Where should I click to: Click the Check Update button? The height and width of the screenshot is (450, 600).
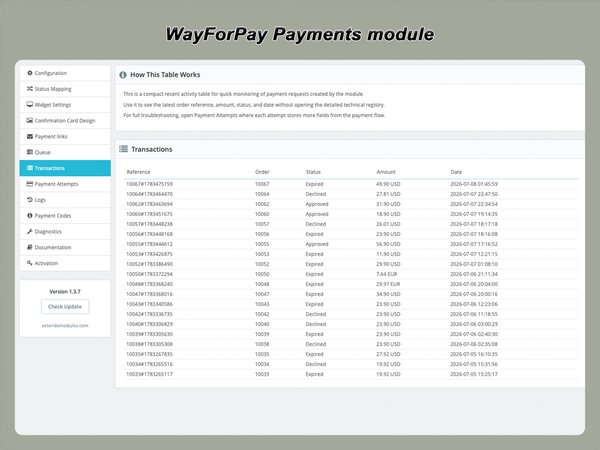pyautogui.click(x=65, y=307)
